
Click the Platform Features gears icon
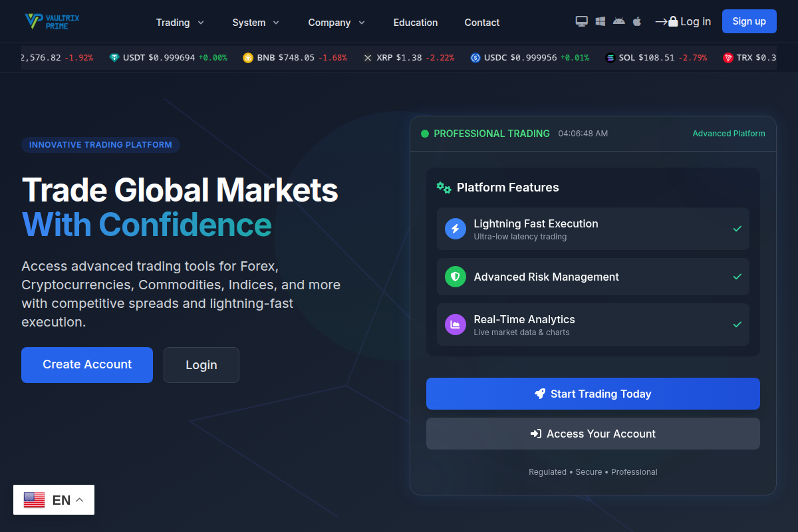pos(444,188)
